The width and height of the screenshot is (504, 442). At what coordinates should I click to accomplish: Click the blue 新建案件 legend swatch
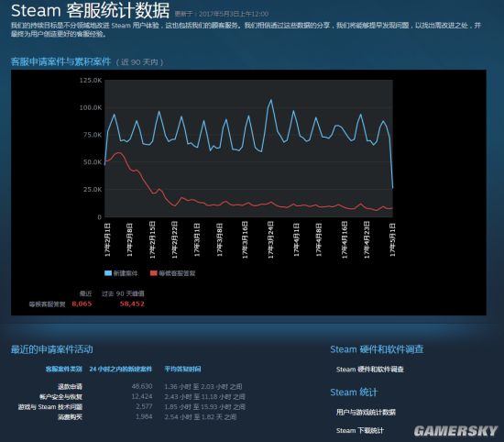pos(108,273)
